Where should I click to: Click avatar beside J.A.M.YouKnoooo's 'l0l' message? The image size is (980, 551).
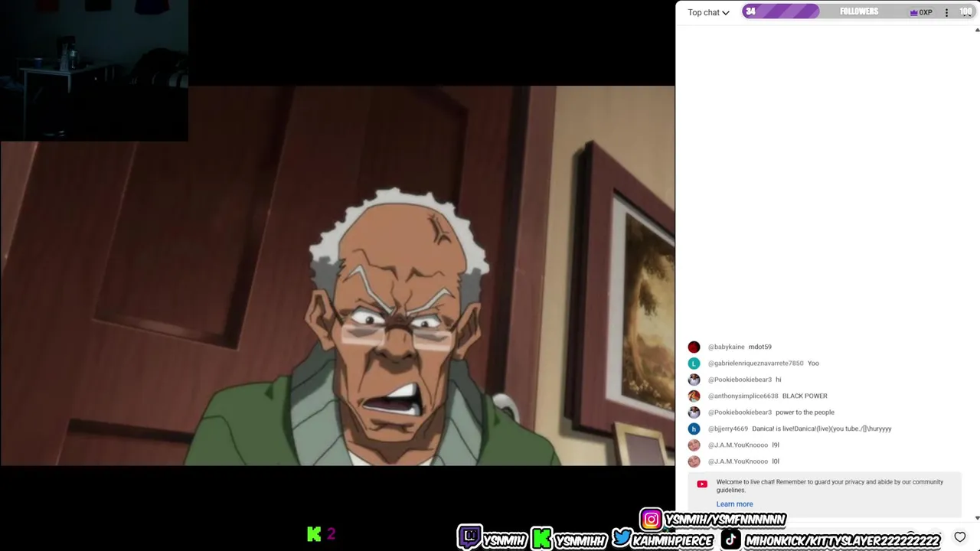[694, 461]
